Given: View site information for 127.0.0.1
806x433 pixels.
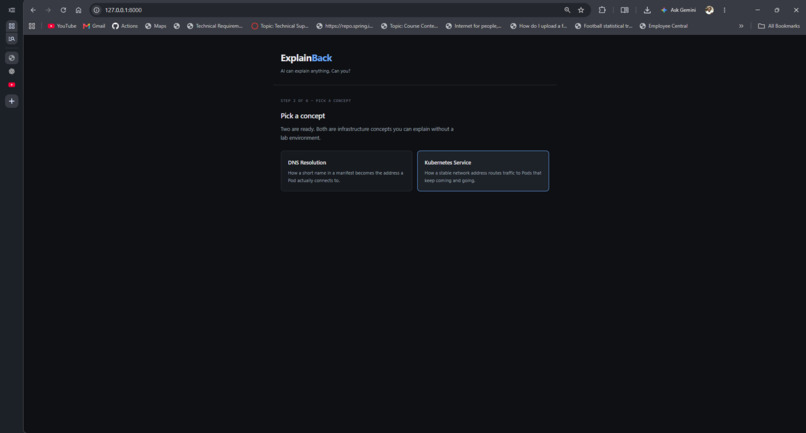Looking at the screenshot, I should click(97, 10).
